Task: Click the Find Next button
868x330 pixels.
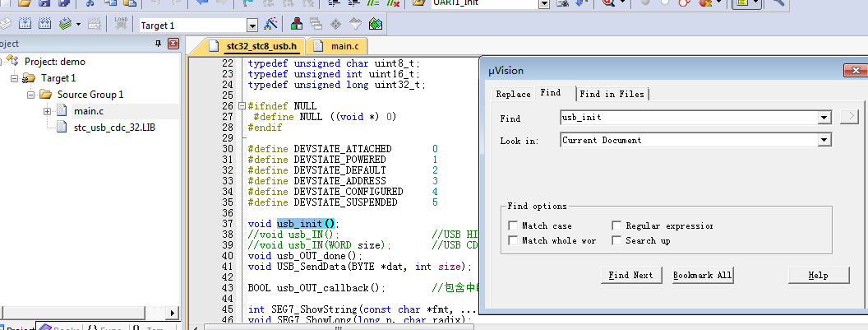Action: point(630,275)
